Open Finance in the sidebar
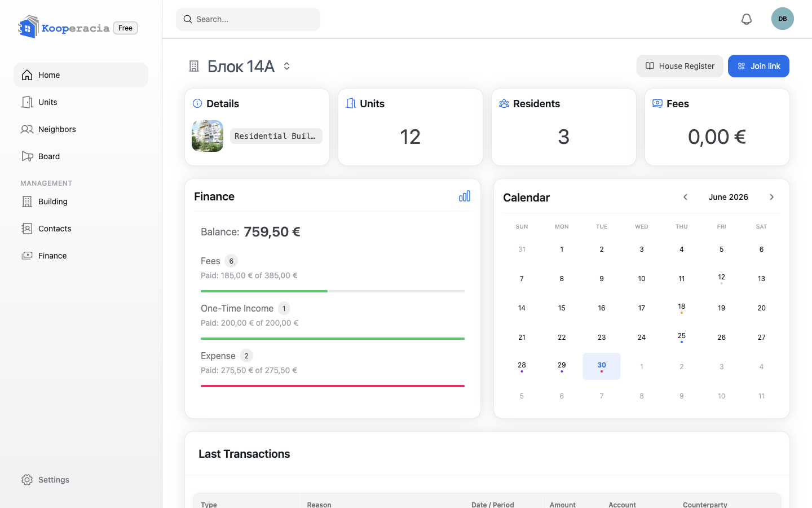Image resolution: width=812 pixels, height=508 pixels. [x=81, y=256]
